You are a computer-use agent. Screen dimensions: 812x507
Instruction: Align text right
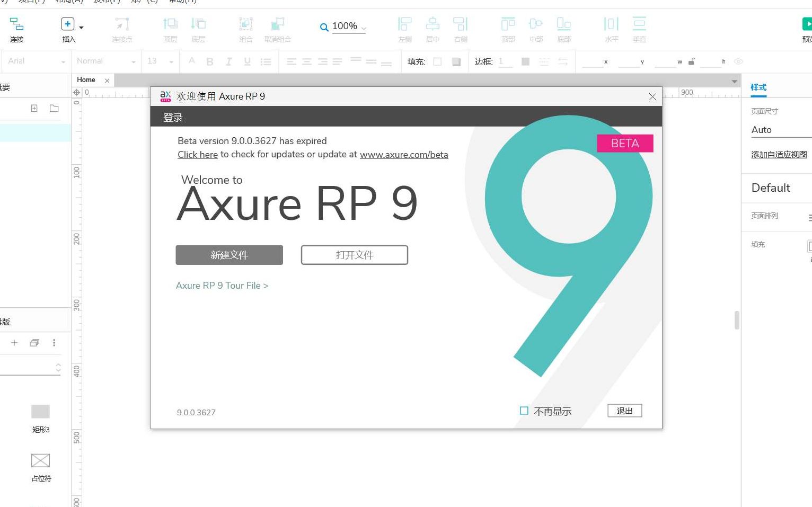(x=322, y=61)
